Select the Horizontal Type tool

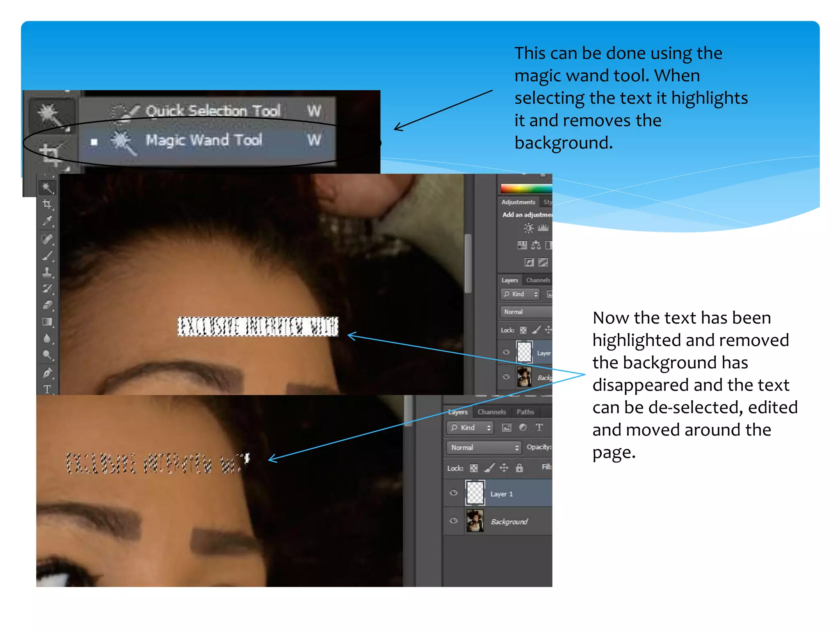[x=47, y=389]
